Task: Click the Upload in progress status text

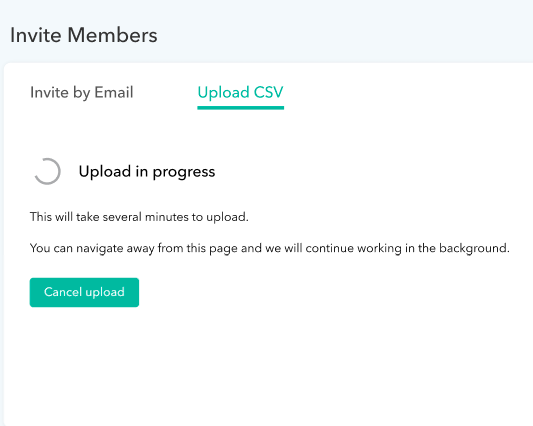Action: tap(147, 172)
